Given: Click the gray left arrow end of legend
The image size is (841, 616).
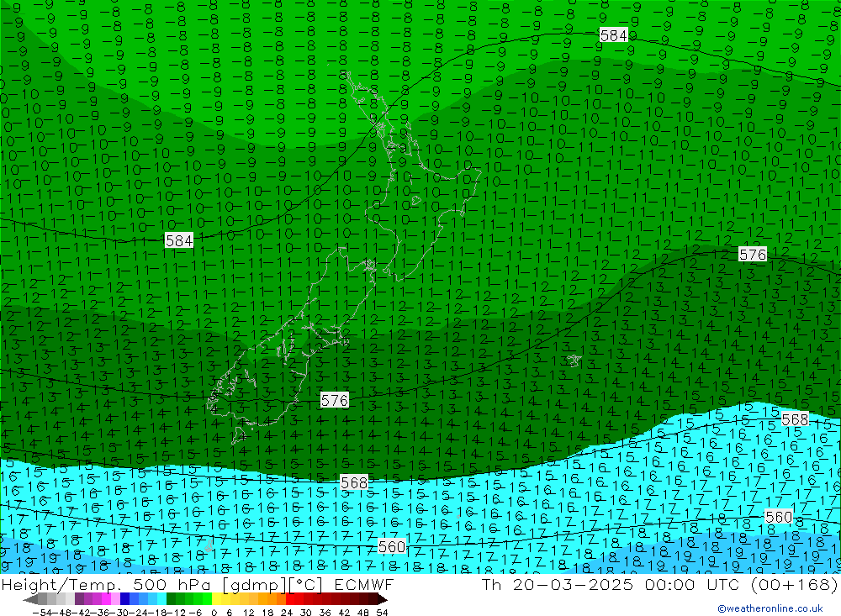Looking at the screenshot, I should (x=30, y=600).
